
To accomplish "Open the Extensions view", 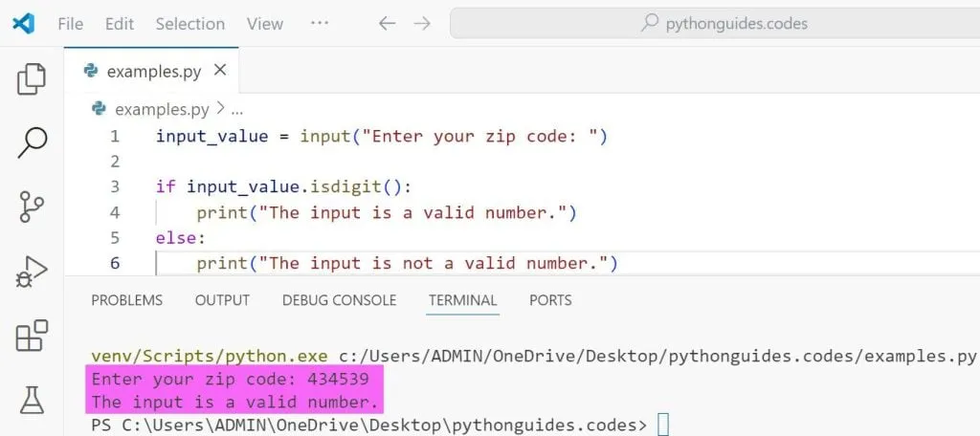I will [x=32, y=336].
